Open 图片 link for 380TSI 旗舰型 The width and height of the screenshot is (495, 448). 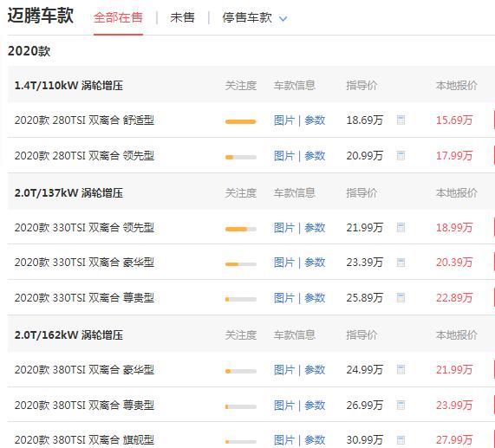tap(284, 439)
